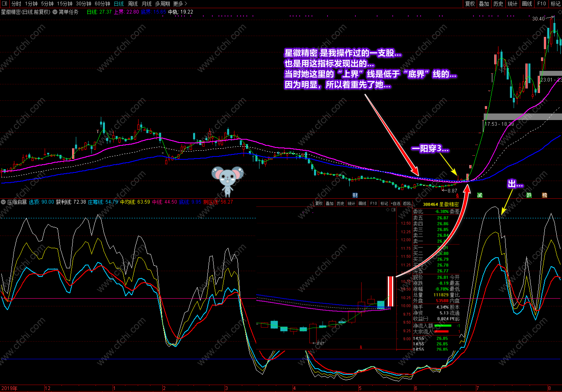
Task: Click the 上界: 22.80 value label
Action: (x=126, y=12)
